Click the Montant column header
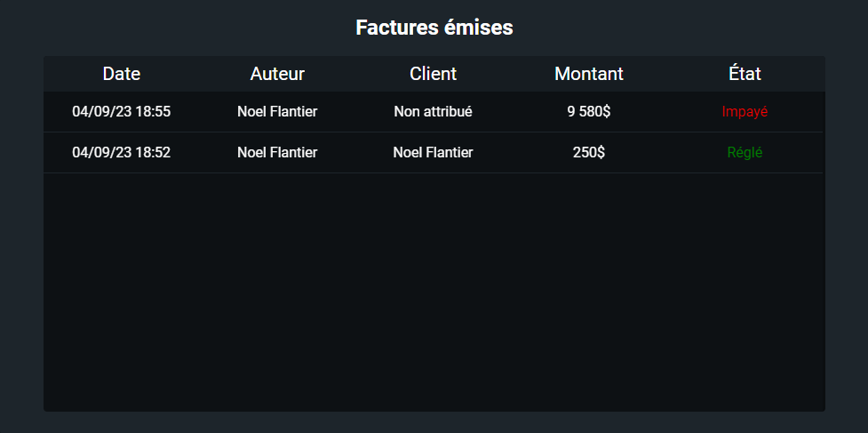 click(x=589, y=74)
